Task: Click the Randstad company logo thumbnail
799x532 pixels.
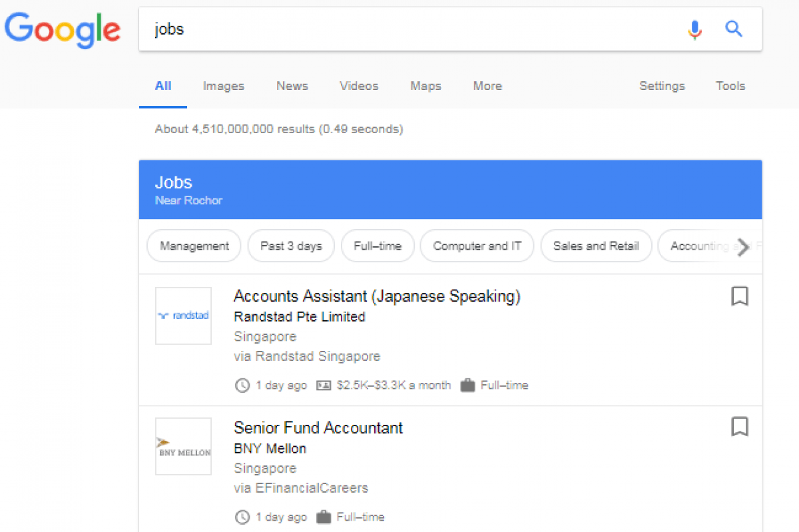Action: [x=183, y=316]
